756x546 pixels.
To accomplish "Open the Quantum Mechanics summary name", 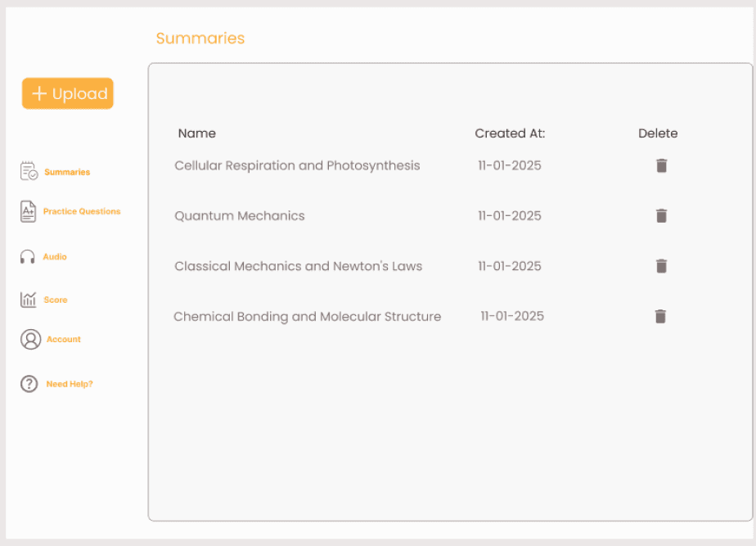I will 240,216.
